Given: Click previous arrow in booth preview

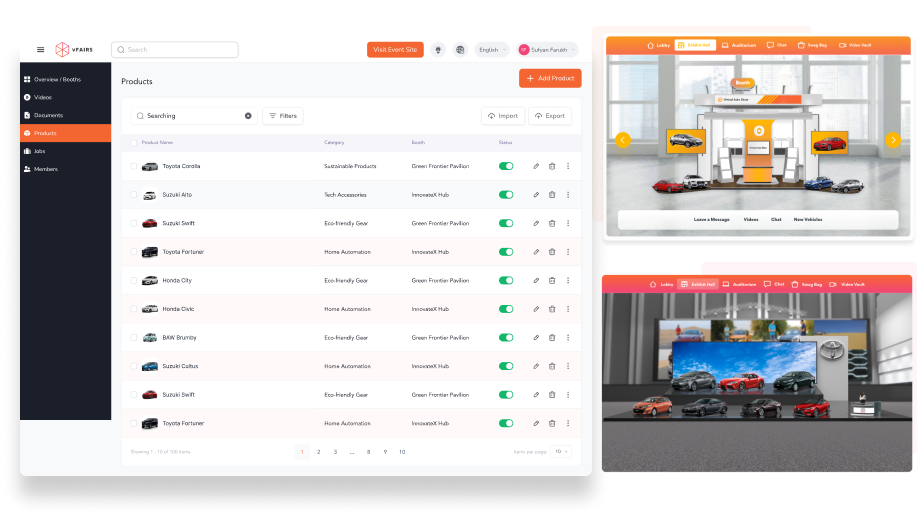Looking at the screenshot, I should [622, 140].
